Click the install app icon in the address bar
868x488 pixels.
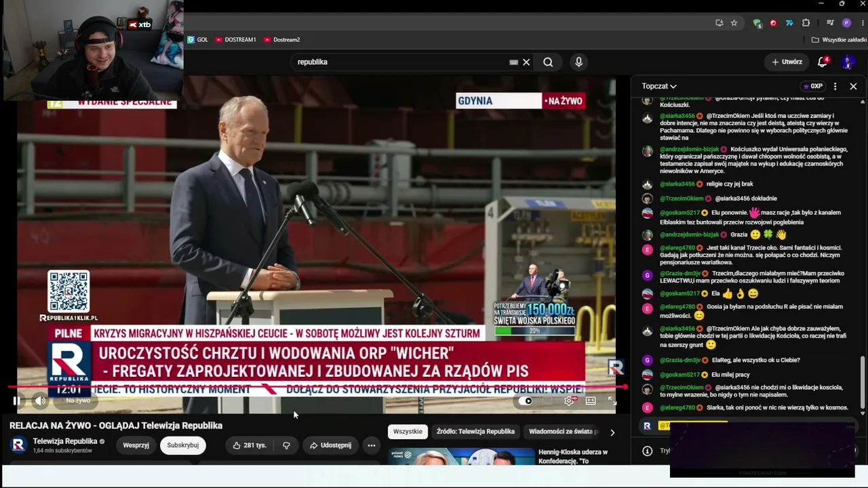(719, 22)
